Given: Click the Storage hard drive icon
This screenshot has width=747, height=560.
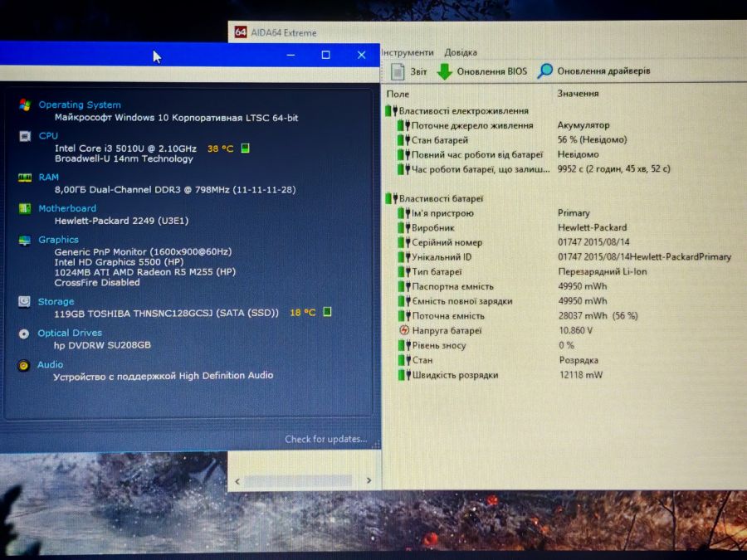Looking at the screenshot, I should 24,301.
